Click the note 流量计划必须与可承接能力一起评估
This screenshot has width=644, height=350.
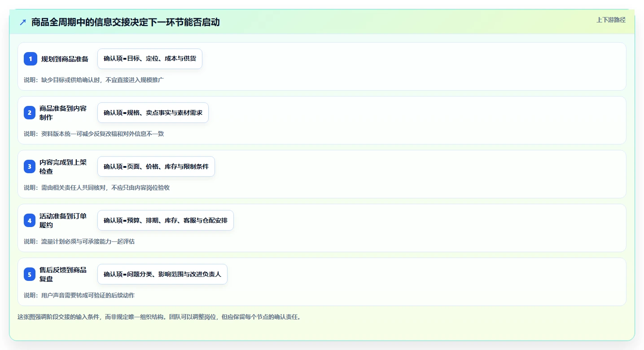point(88,241)
